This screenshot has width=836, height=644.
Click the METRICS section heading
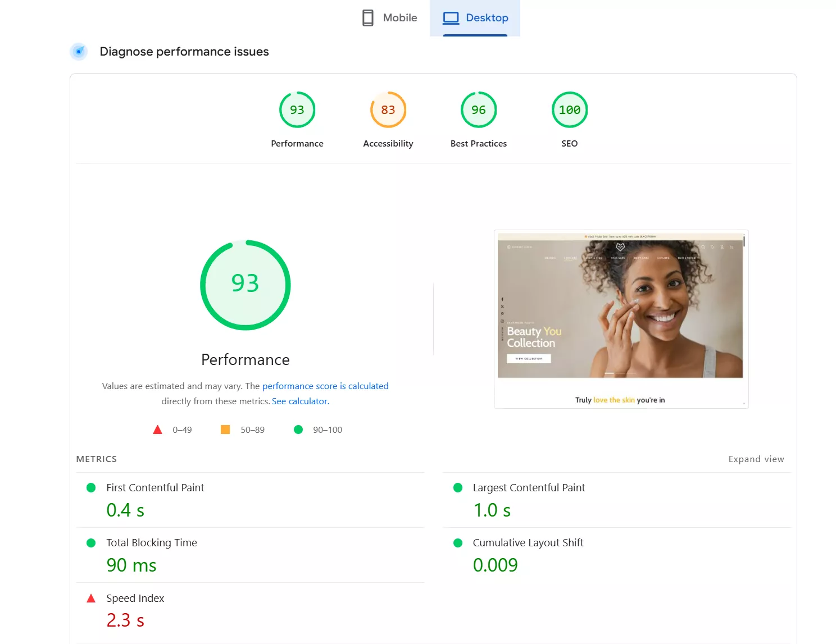[97, 459]
